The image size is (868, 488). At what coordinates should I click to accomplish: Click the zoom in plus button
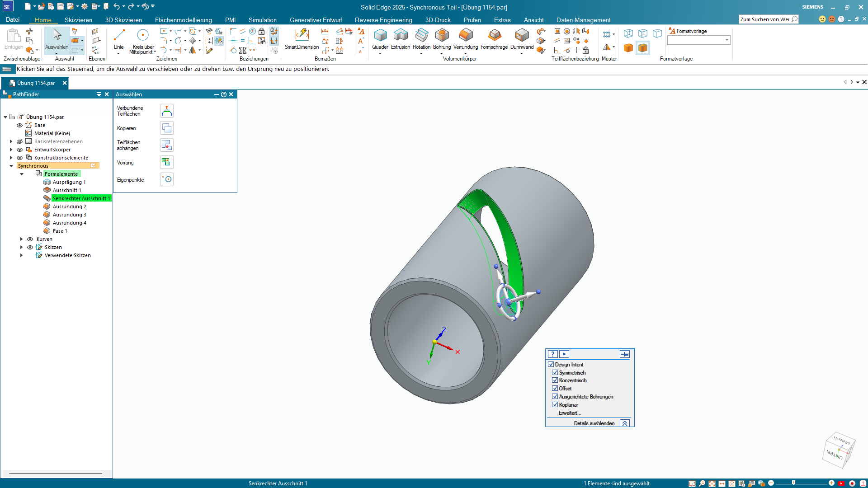coord(831,483)
